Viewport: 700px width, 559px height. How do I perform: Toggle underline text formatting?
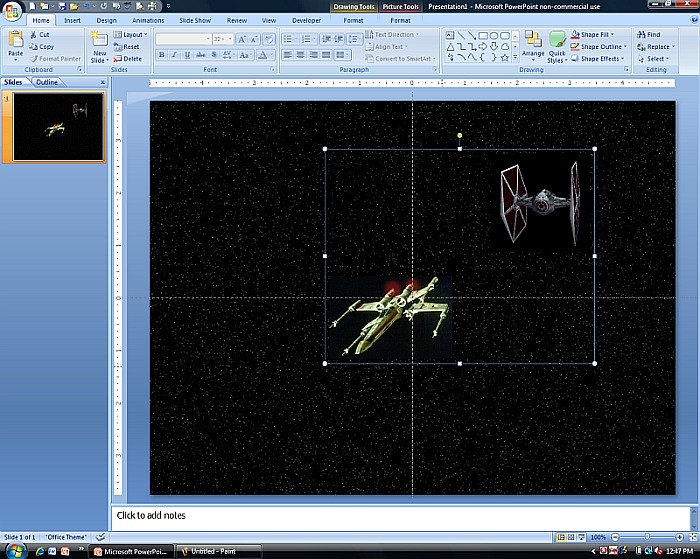186,55
